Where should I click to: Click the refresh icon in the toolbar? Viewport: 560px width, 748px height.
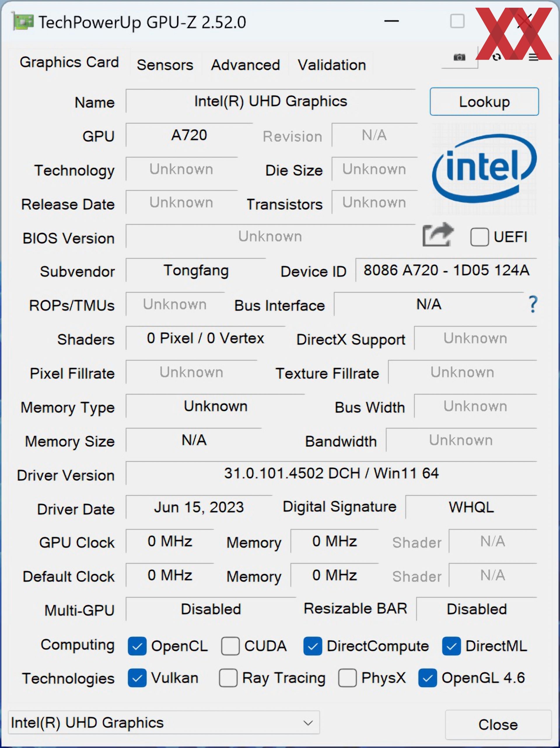(496, 57)
